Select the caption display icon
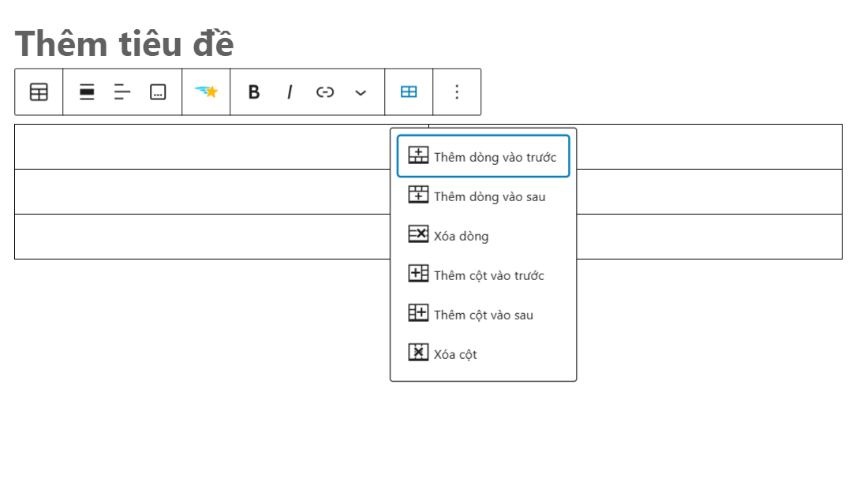This screenshot has width=856, height=504. click(x=157, y=91)
